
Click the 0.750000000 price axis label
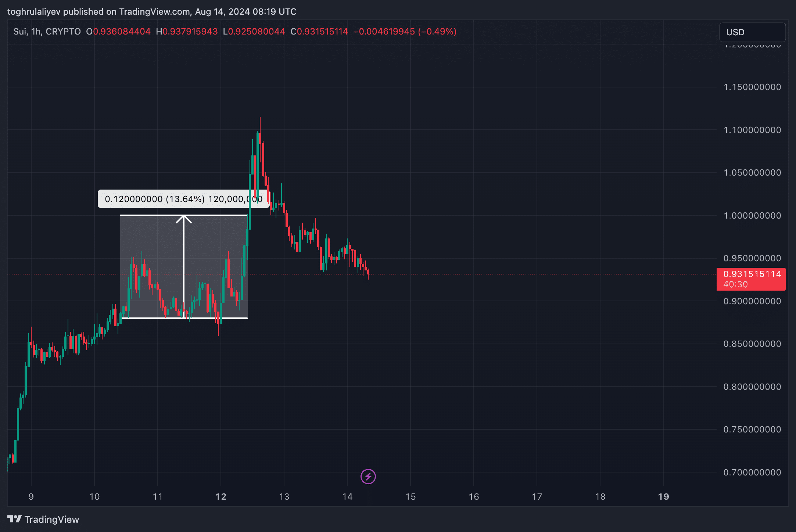(x=752, y=429)
